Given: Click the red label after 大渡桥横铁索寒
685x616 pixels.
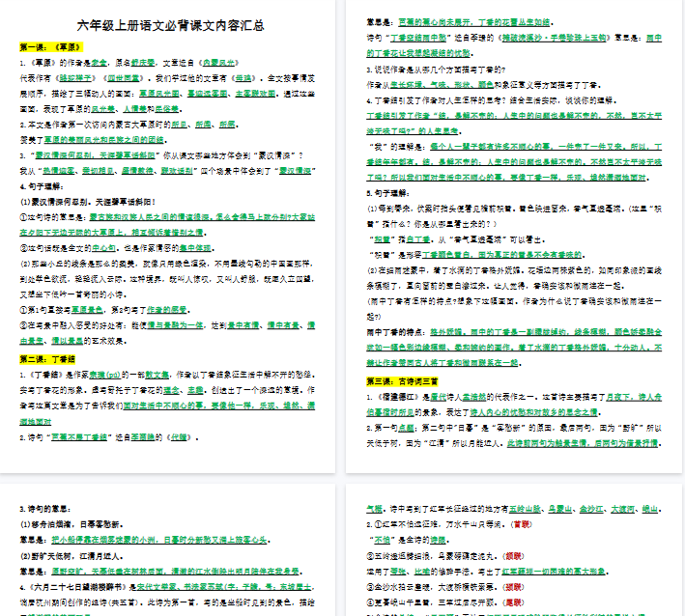Looking at the screenshot, I should (513, 587).
